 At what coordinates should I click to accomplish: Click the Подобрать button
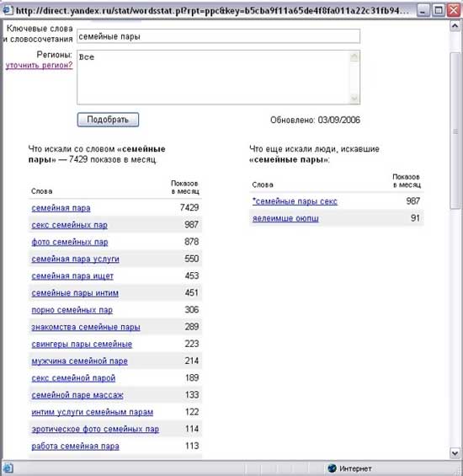tap(108, 120)
